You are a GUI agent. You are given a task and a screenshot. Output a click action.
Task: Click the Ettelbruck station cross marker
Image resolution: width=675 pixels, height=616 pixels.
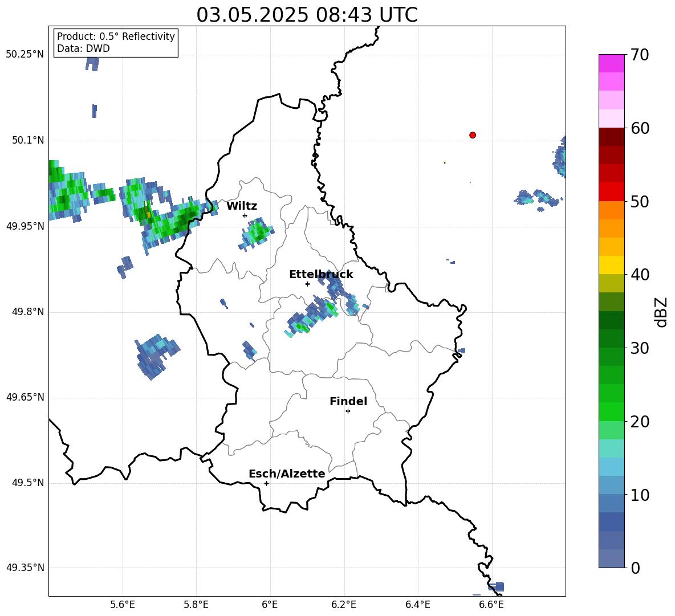307,284
